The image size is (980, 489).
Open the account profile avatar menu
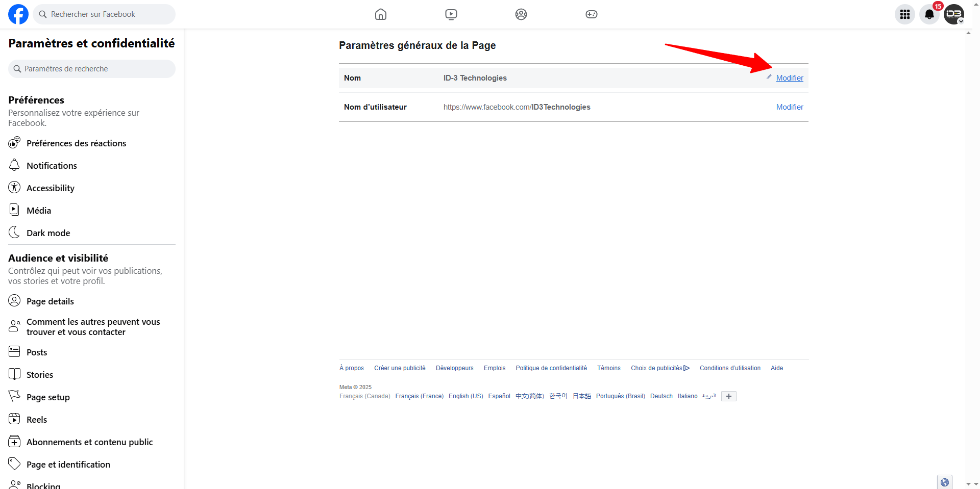(x=954, y=14)
